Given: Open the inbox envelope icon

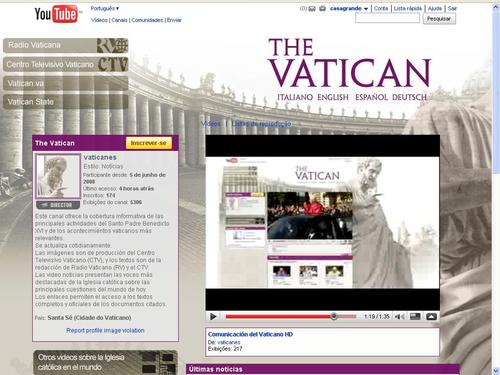Looking at the screenshot, I should click(x=312, y=9).
